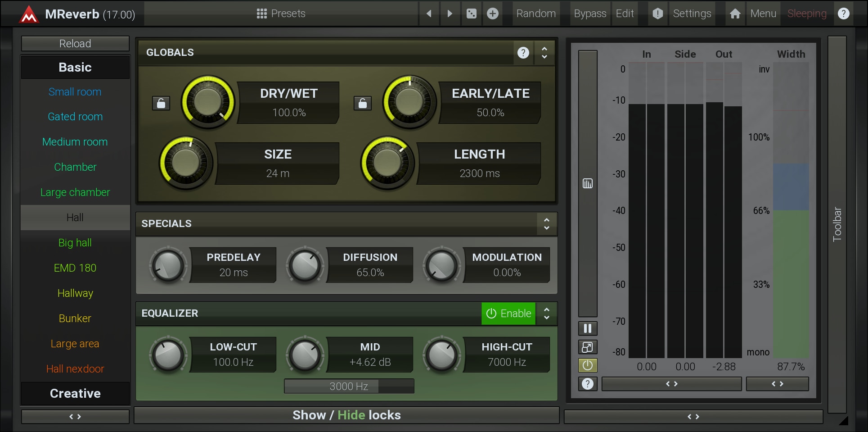Click the add preset plus icon
The image size is (868, 432).
(493, 14)
